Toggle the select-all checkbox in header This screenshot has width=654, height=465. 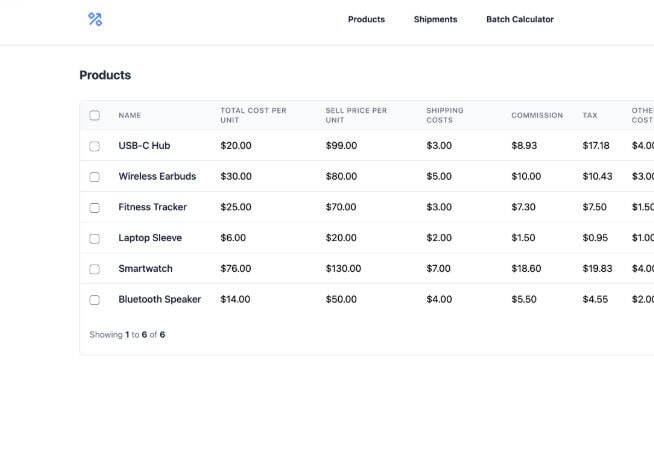95,115
